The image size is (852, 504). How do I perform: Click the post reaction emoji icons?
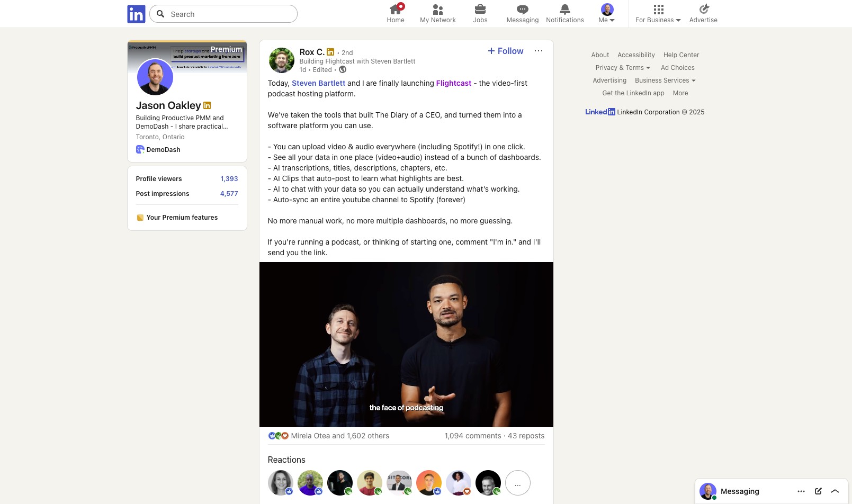[279, 436]
